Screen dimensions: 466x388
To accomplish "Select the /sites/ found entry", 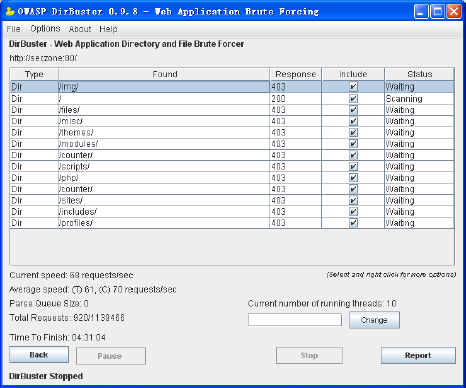I will [x=164, y=201].
